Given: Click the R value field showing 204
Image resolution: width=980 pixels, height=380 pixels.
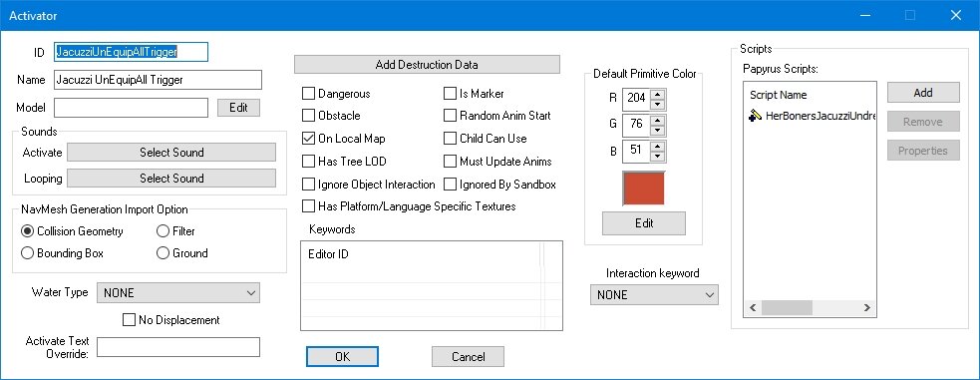Looking at the screenshot, I should click(x=637, y=99).
